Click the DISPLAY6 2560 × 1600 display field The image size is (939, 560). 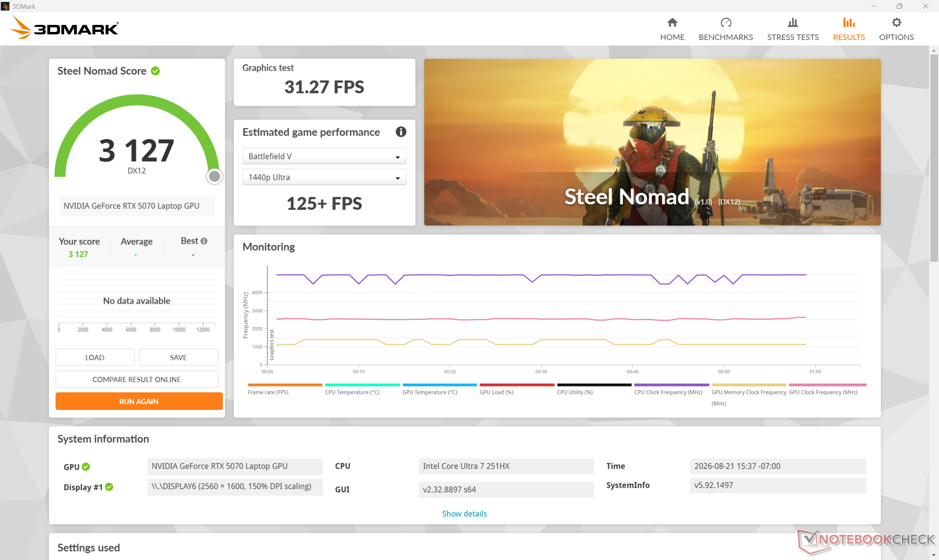coord(235,486)
